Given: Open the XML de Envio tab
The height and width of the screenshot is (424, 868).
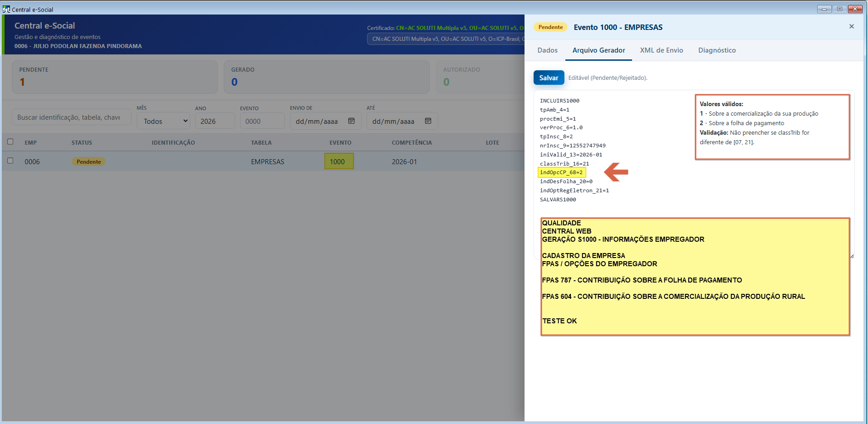Looking at the screenshot, I should [x=661, y=50].
